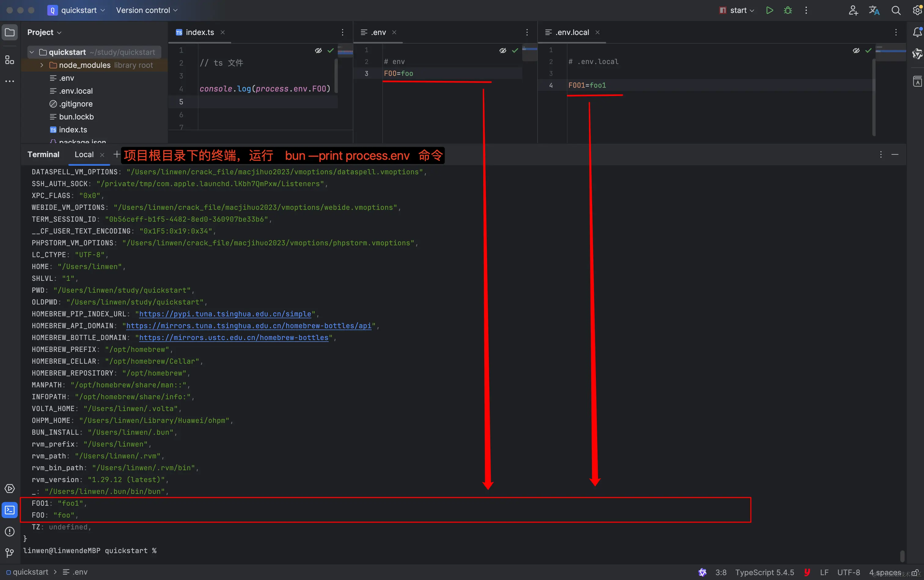The width and height of the screenshot is (924, 580).
Task: Click AI status icon in status bar
Action: click(x=702, y=572)
